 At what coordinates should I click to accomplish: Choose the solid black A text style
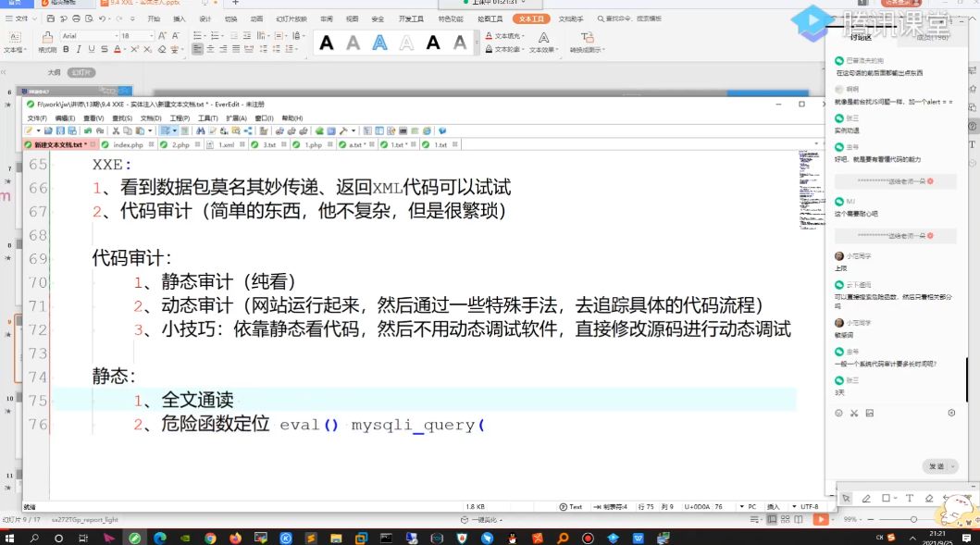coord(327,43)
